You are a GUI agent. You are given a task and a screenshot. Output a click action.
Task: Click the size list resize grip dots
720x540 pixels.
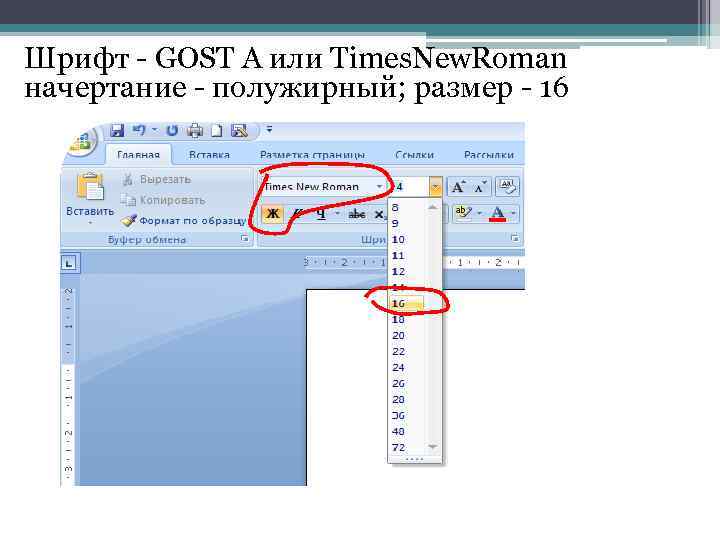[x=415, y=459]
